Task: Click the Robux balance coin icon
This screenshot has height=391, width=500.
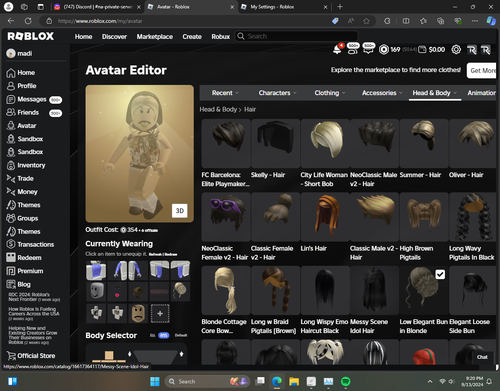Action: click(384, 50)
